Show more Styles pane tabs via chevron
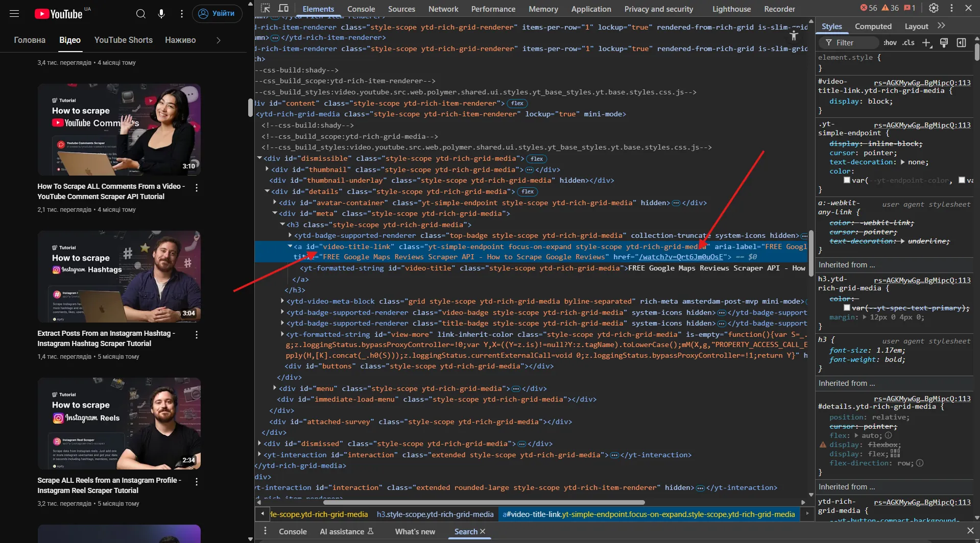 pos(941,26)
